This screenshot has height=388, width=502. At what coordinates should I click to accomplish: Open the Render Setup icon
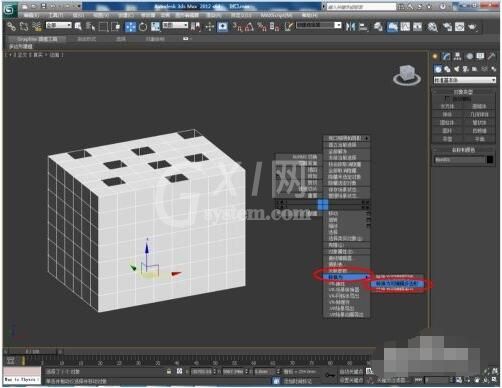[x=447, y=27]
